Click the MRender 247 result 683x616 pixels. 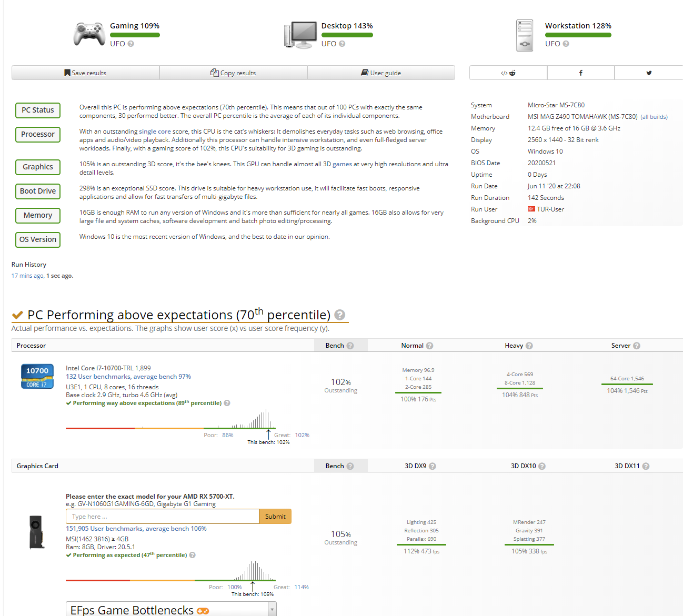(529, 522)
